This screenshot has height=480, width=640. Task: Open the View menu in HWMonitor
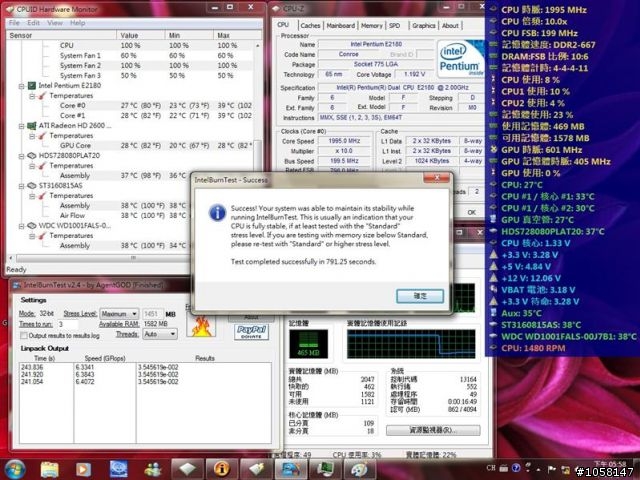(55, 23)
